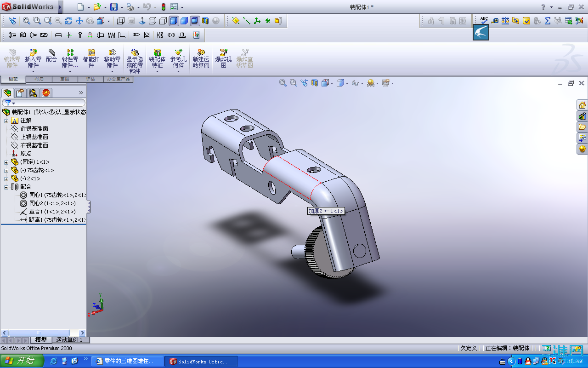This screenshot has height=368, width=588.
Task: Select the Rotate View tool
Action: 69,21
